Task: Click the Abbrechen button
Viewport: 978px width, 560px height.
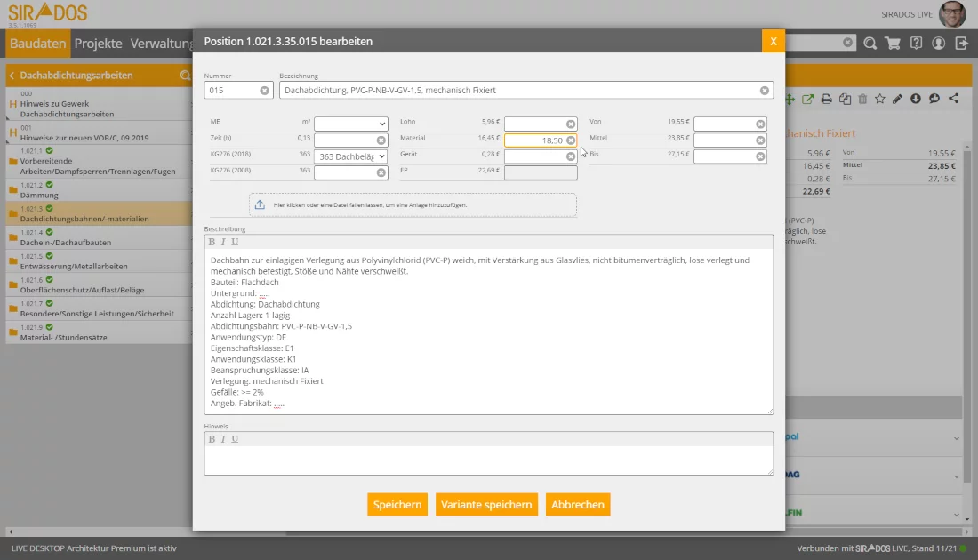Action: [x=578, y=505]
